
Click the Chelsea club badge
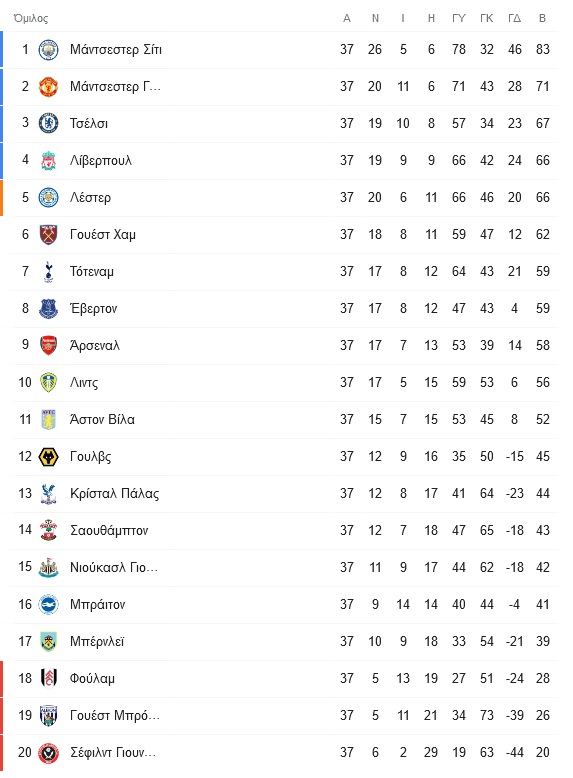coord(48,124)
